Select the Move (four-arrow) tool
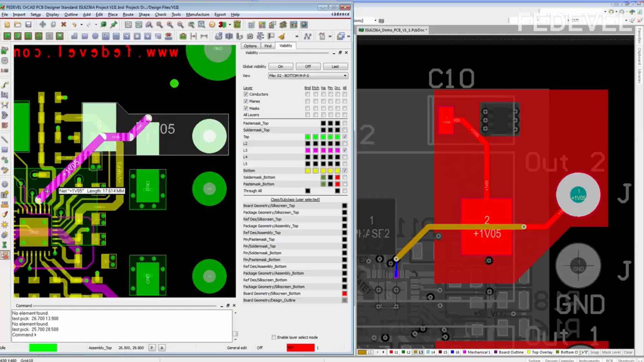 (43, 25)
